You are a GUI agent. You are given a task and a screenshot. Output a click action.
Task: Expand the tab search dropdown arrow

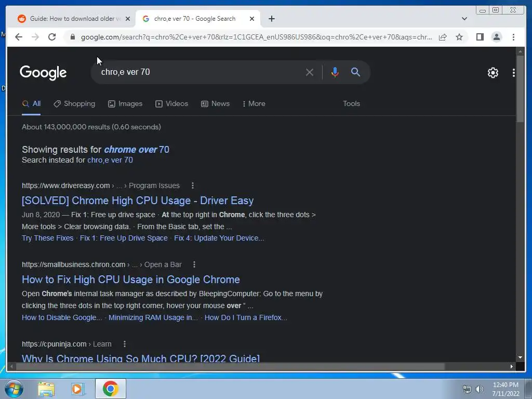tap(464, 19)
